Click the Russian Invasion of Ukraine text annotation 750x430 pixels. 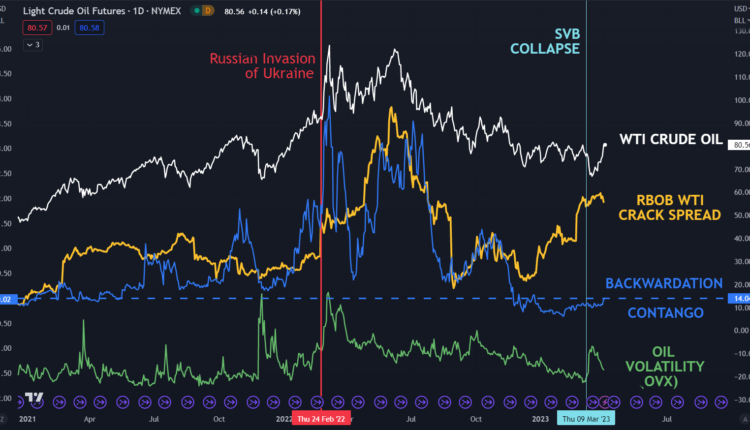[262, 66]
